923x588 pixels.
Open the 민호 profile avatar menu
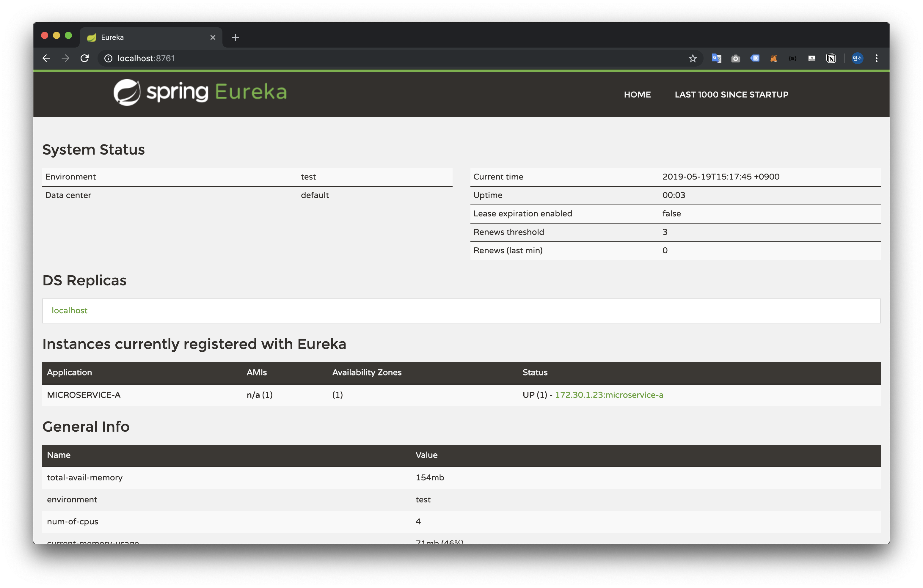click(857, 58)
